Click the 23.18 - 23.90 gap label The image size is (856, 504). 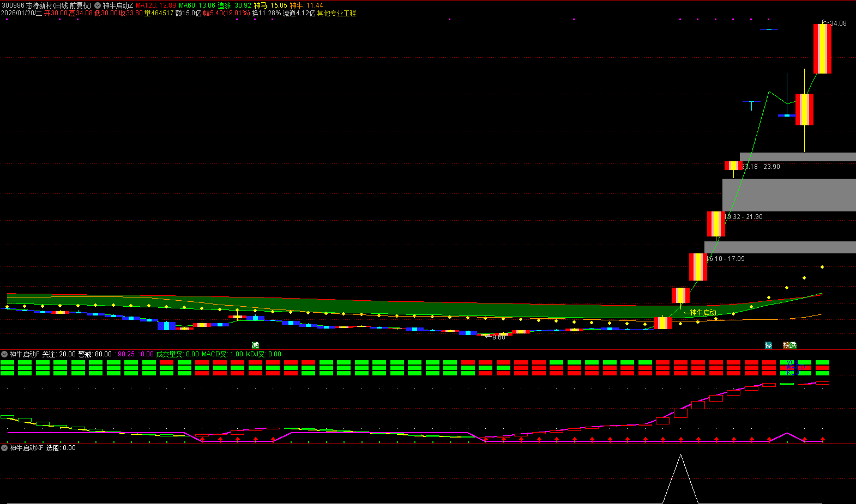tap(761, 167)
